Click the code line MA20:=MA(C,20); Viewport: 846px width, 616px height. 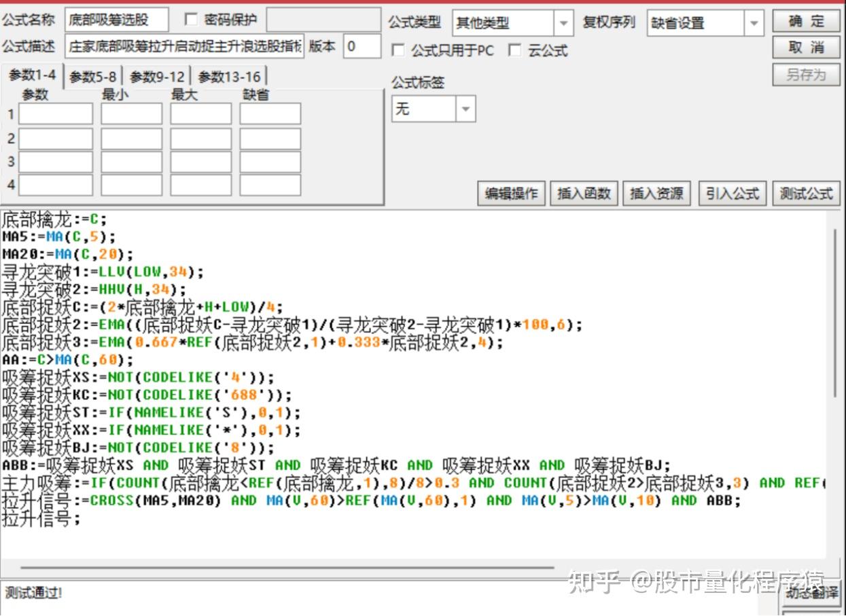click(68, 255)
